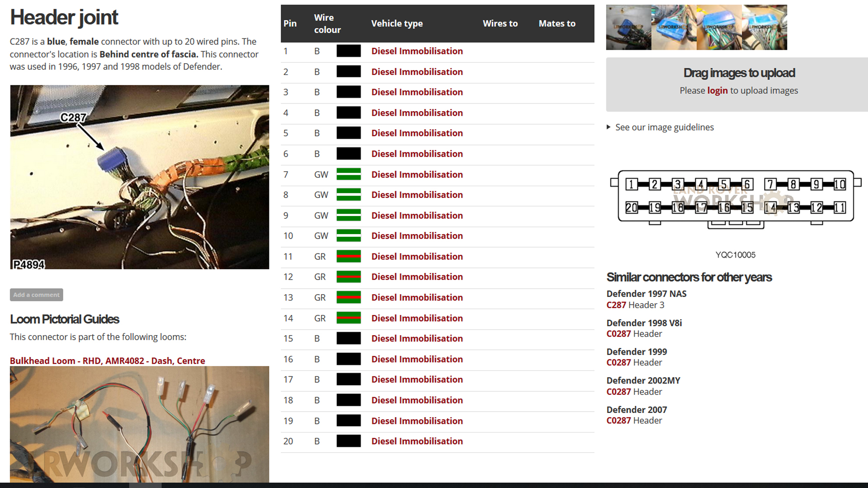868x488 pixels.
Task: Click the C287 fascia location photo
Action: (139, 177)
